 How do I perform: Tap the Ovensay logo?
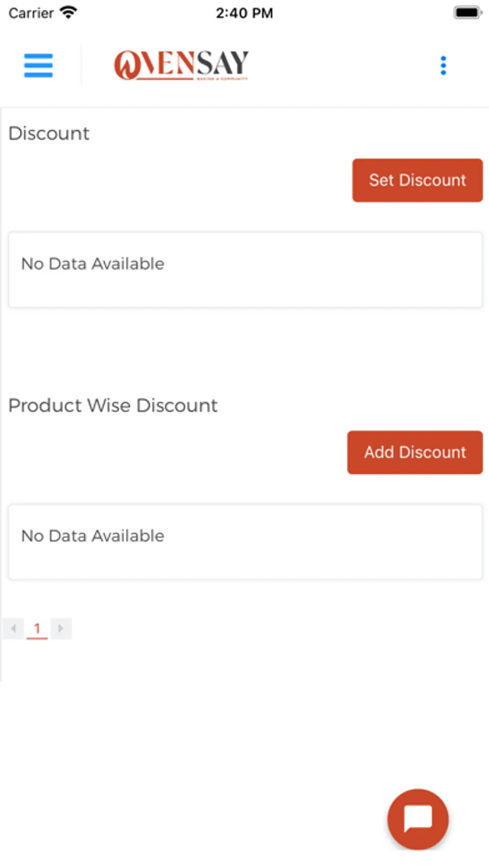click(181, 64)
